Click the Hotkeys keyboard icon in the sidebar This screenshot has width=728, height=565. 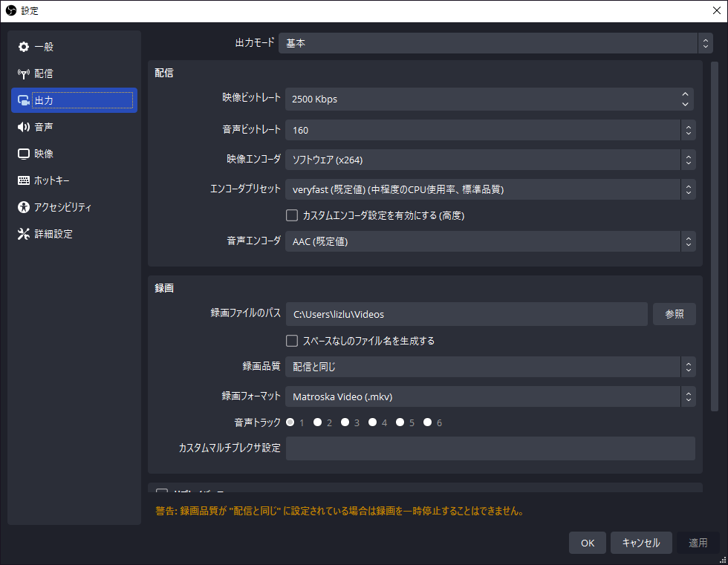click(23, 180)
